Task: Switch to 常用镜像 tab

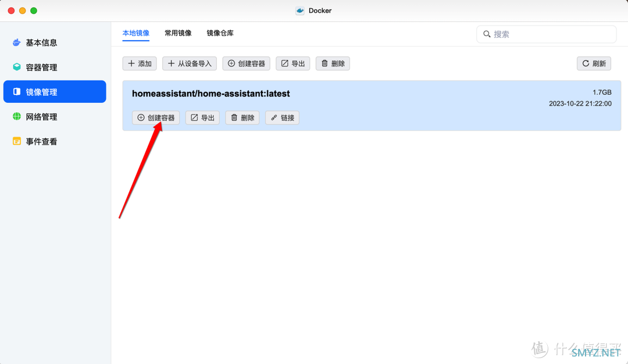Action: pyautogui.click(x=178, y=33)
